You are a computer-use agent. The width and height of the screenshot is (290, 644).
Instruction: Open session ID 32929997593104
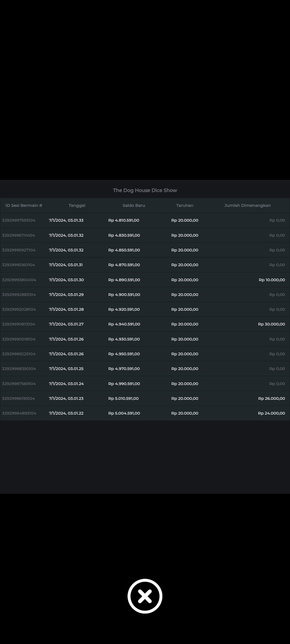[x=19, y=220]
